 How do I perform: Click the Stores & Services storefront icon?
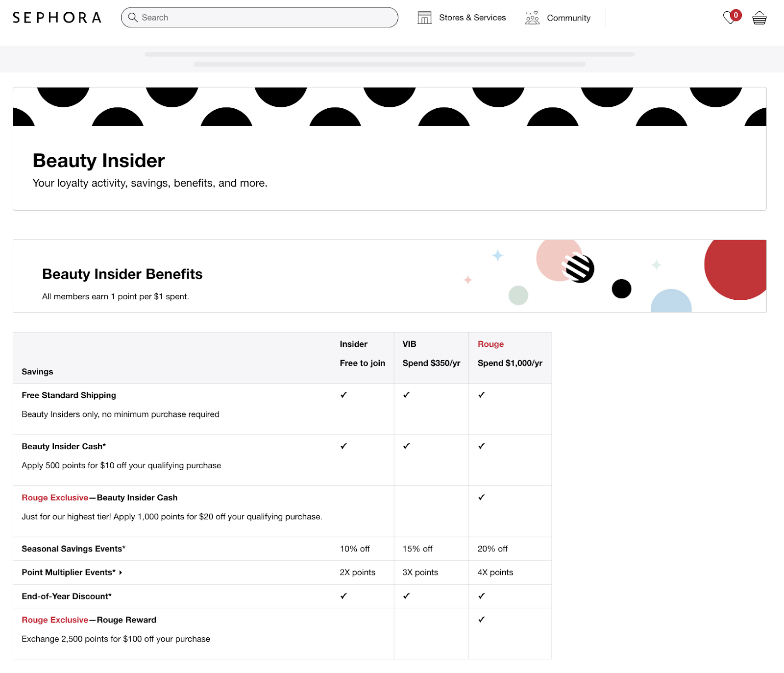pos(424,18)
